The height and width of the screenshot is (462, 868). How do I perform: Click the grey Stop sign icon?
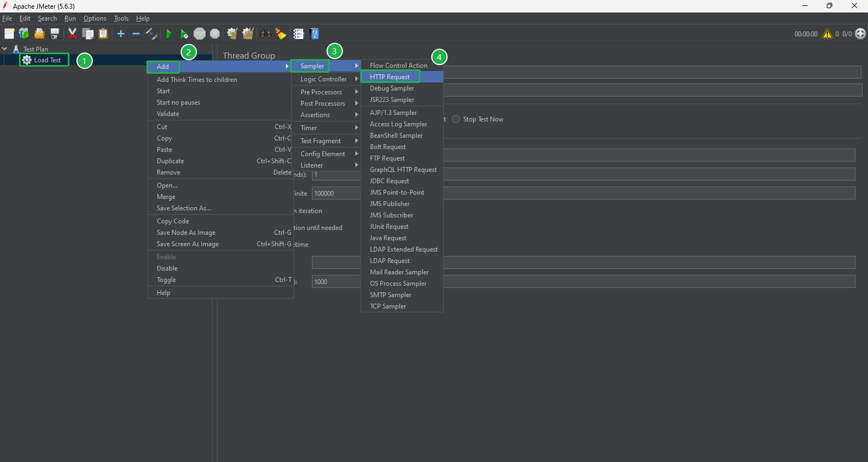tap(200, 34)
